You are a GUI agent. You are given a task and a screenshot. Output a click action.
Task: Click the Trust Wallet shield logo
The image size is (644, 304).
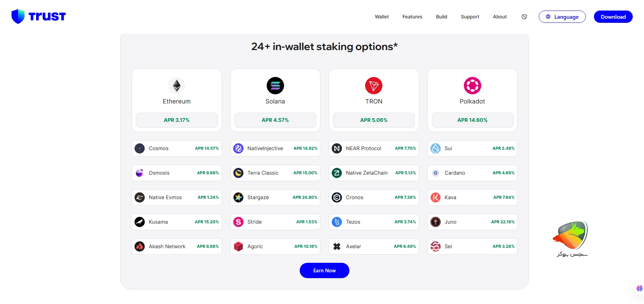click(18, 16)
